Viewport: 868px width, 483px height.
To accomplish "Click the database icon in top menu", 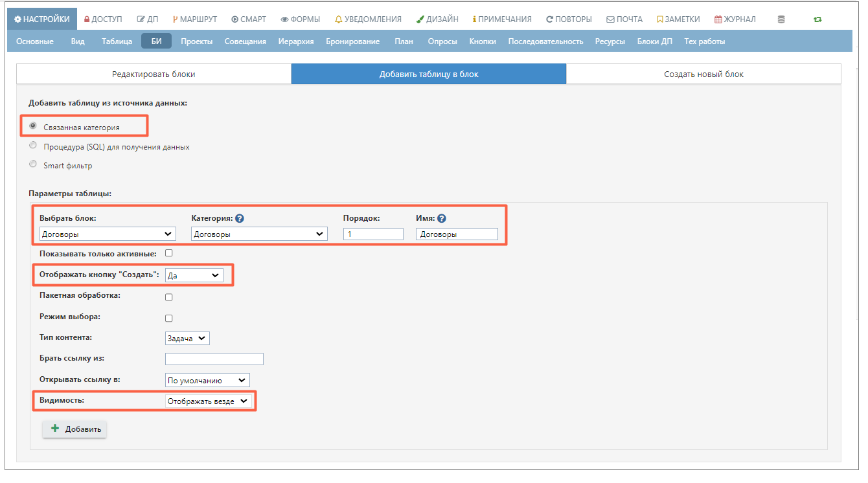I will tap(781, 19).
